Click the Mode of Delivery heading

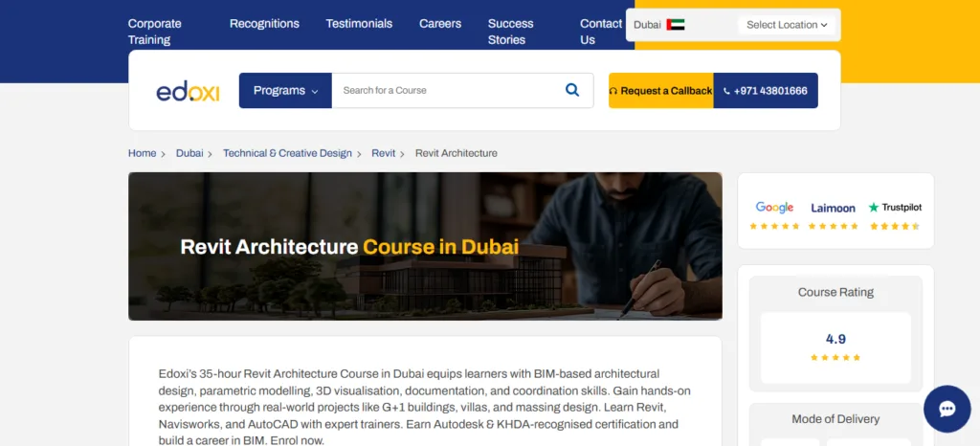point(835,419)
